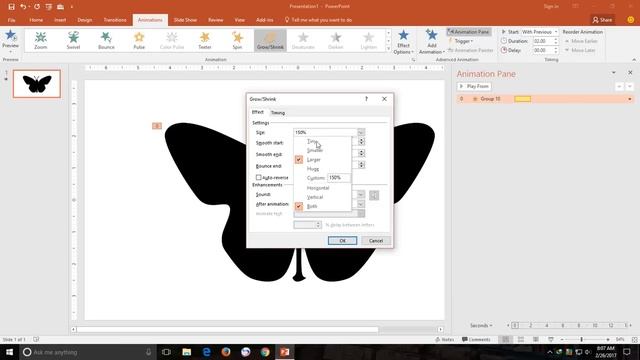Open Comments from the status bar

pos(476,339)
